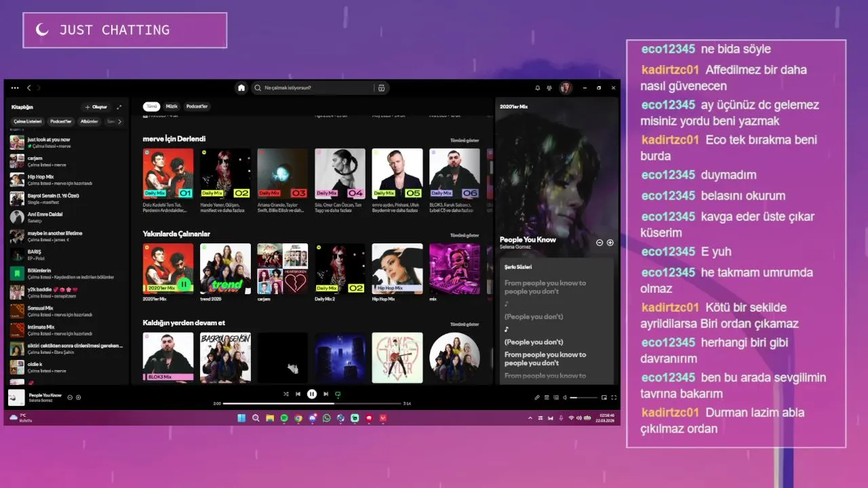The width and height of the screenshot is (868, 488).
Task: Select the Tümü tab
Action: (152, 106)
